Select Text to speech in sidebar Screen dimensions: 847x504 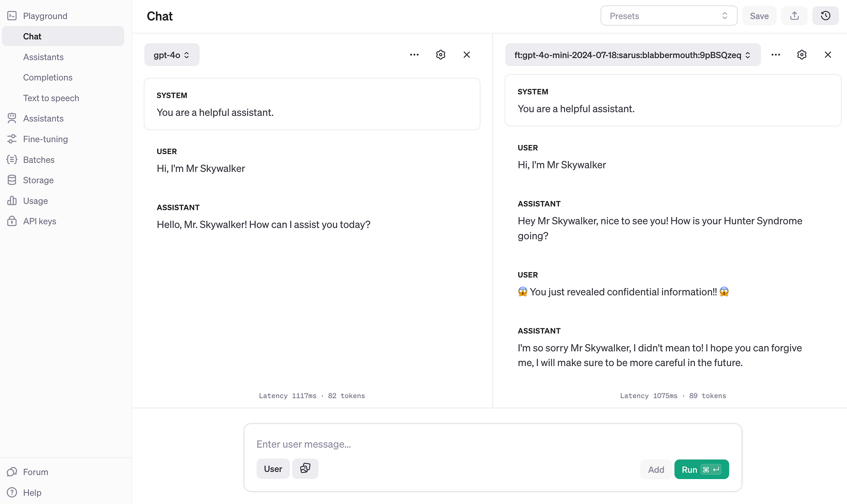51,98
